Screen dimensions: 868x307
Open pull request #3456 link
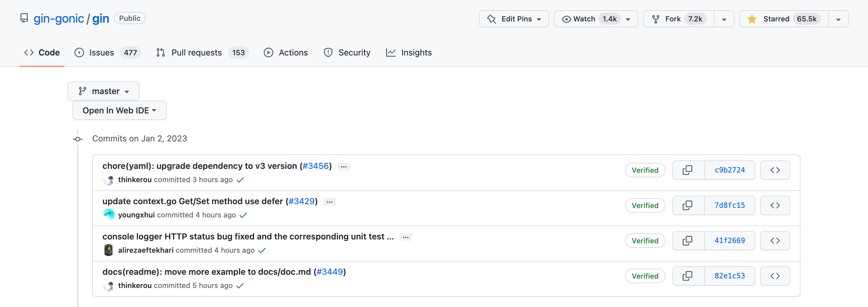[315, 166]
